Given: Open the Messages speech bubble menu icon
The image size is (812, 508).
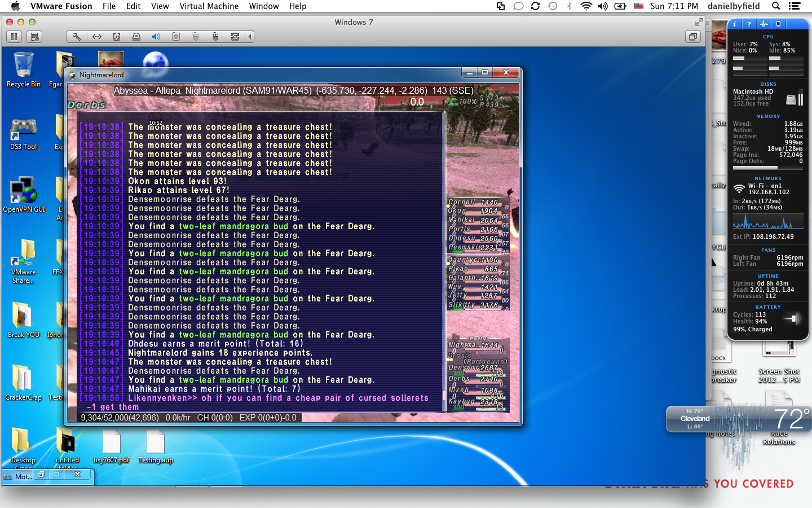Looking at the screenshot, I should [x=518, y=6].
